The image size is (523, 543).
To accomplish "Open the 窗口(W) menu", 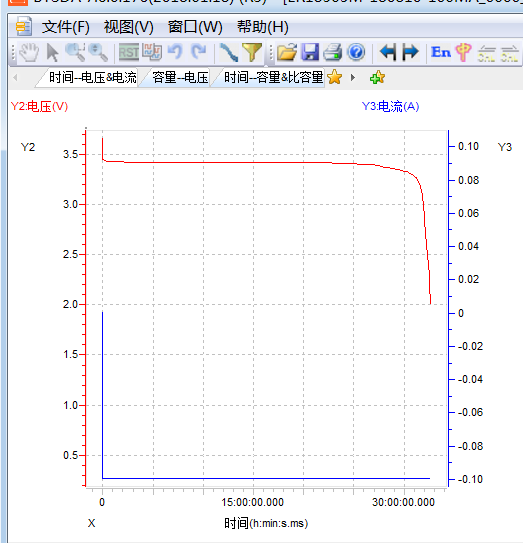I will 195,27.
